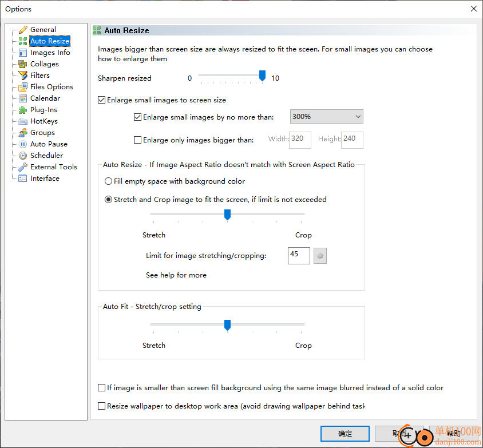This screenshot has height=448, width=483.
Task: Click the HotKeys keyboard icon
Action: click(23, 121)
